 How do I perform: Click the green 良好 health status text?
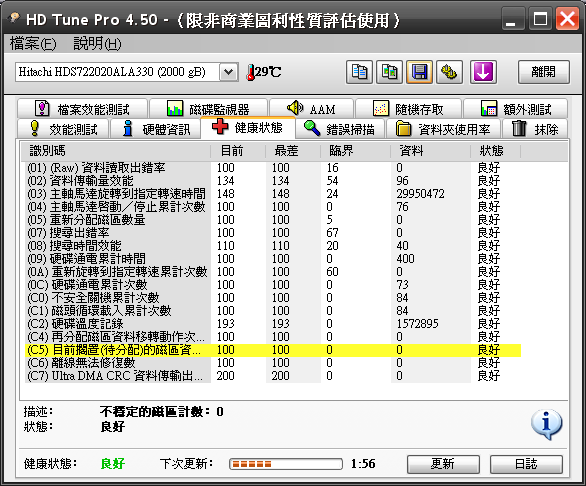point(112,464)
